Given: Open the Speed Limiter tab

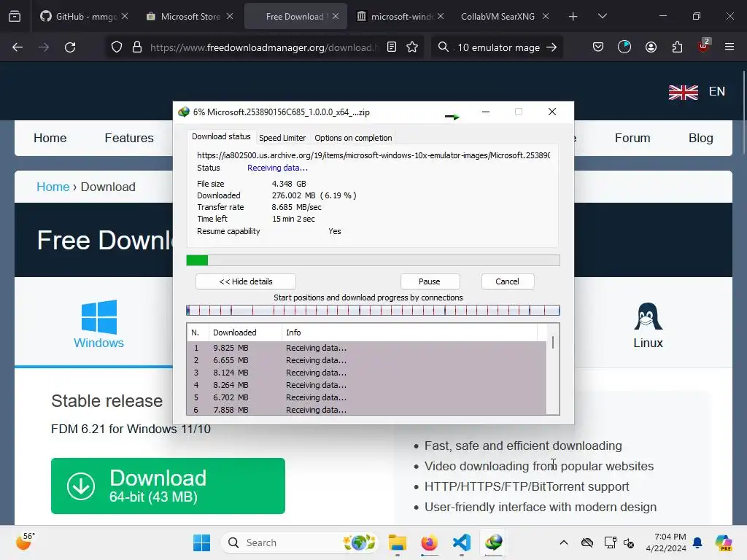Looking at the screenshot, I should tap(282, 138).
